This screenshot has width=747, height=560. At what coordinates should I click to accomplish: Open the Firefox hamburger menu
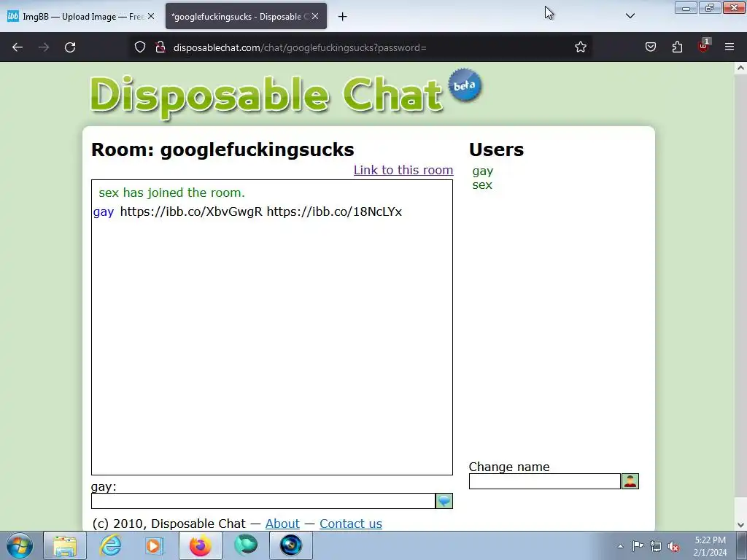point(729,47)
